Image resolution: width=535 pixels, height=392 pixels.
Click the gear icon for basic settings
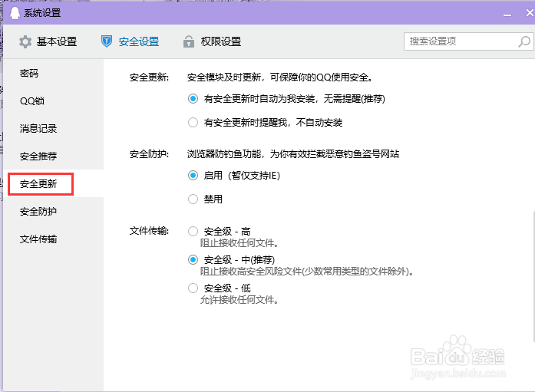point(25,41)
